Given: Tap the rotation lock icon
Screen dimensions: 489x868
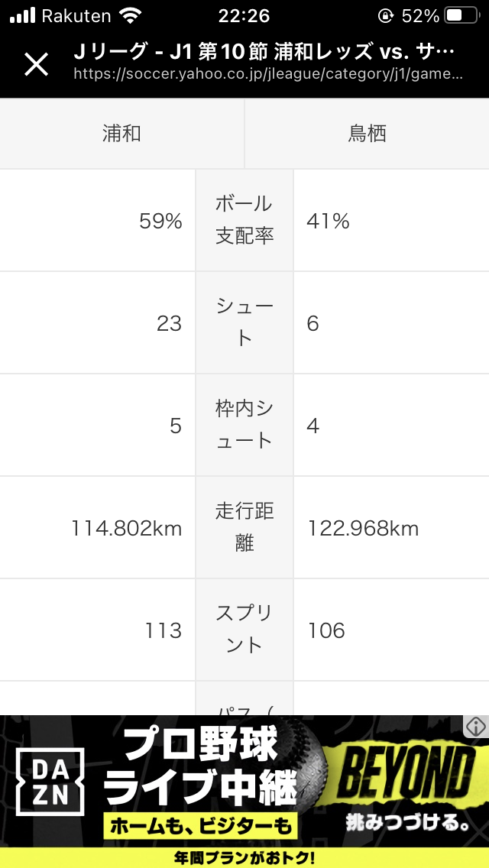Looking at the screenshot, I should tap(387, 15).
